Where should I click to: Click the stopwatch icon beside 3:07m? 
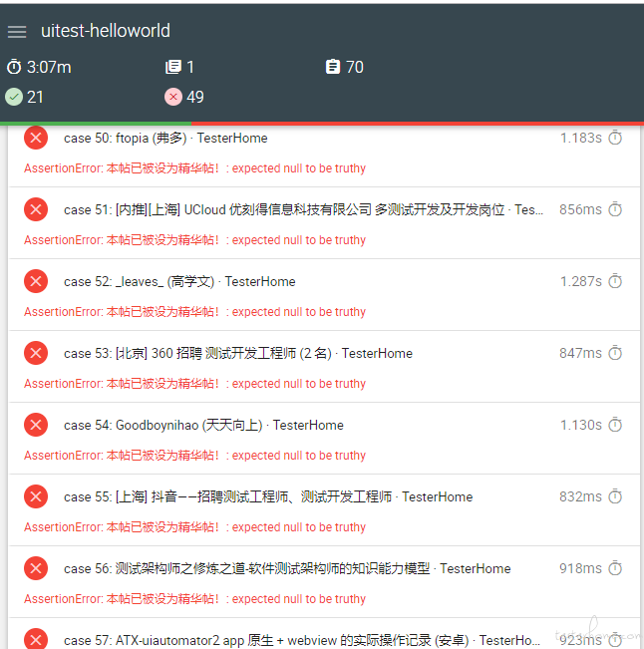point(14,67)
